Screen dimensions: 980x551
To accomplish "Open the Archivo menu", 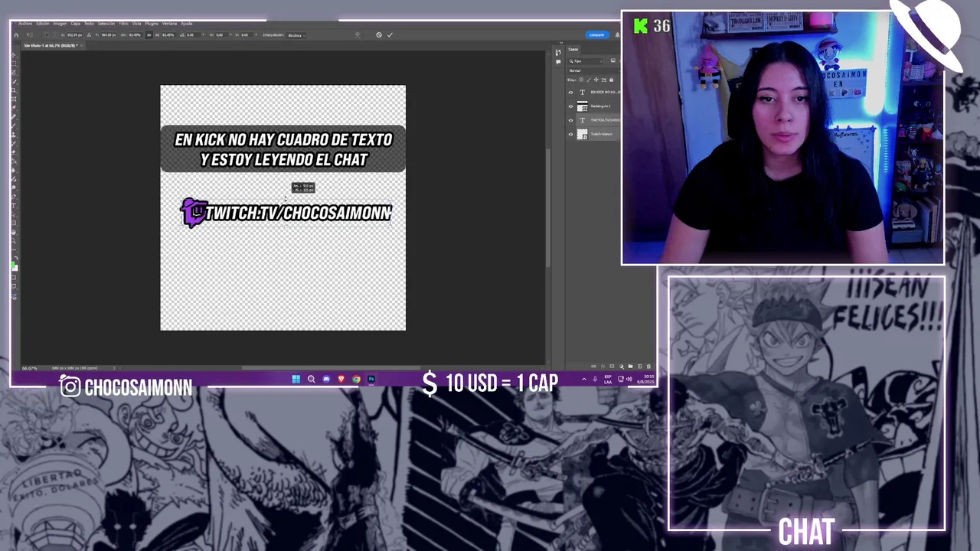I will coord(25,24).
